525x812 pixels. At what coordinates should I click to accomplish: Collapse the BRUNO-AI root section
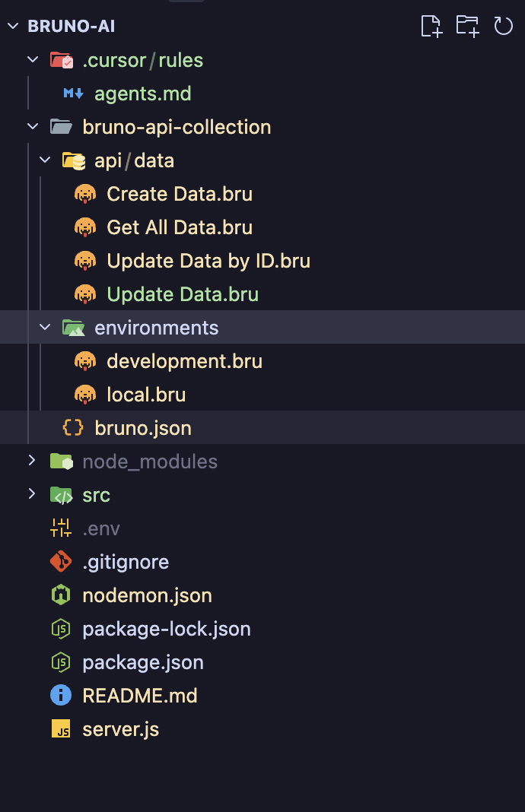[x=13, y=27]
